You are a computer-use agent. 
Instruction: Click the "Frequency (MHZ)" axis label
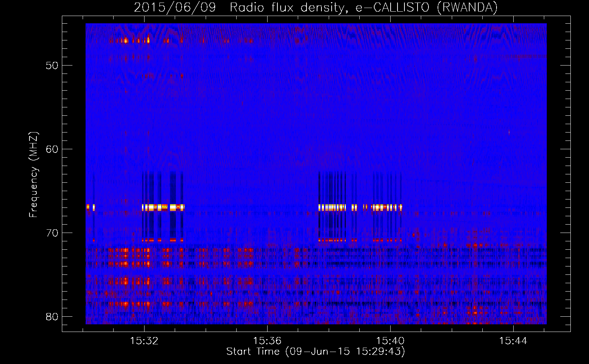(x=33, y=175)
